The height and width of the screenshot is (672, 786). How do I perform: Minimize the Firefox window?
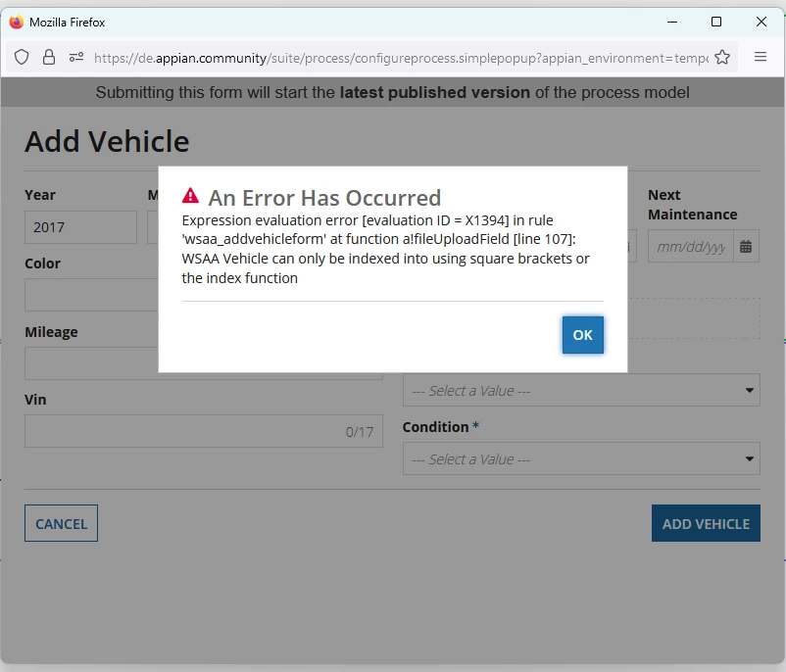[672, 23]
